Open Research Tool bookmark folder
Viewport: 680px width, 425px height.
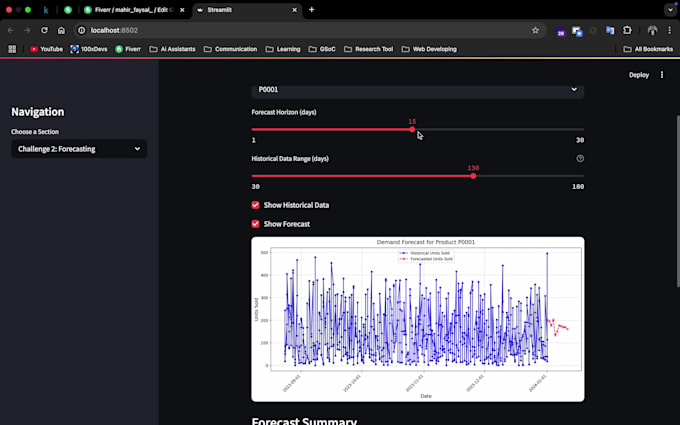pyautogui.click(x=368, y=49)
